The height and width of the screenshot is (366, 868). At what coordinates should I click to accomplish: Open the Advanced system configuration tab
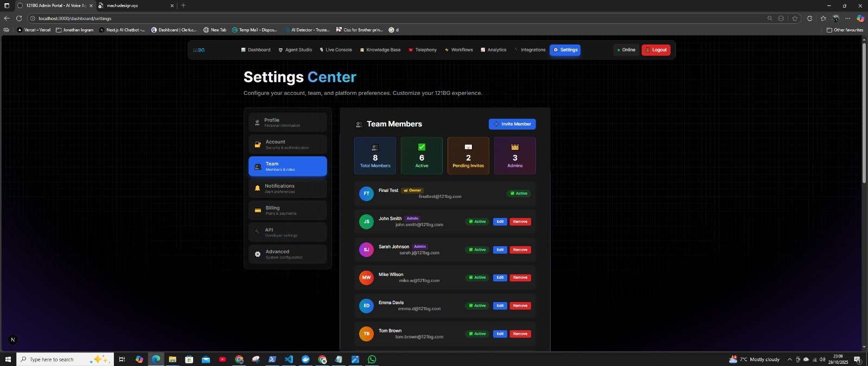point(288,254)
